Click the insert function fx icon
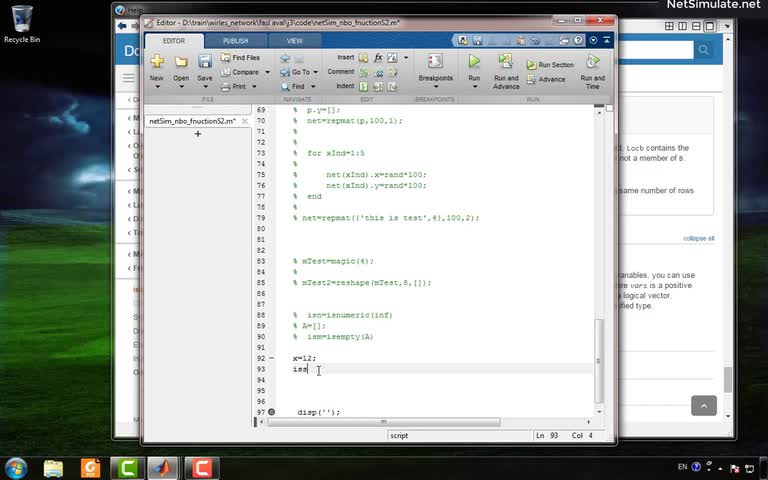Screen dimensions: 768x480 pyautogui.click(x=378, y=58)
